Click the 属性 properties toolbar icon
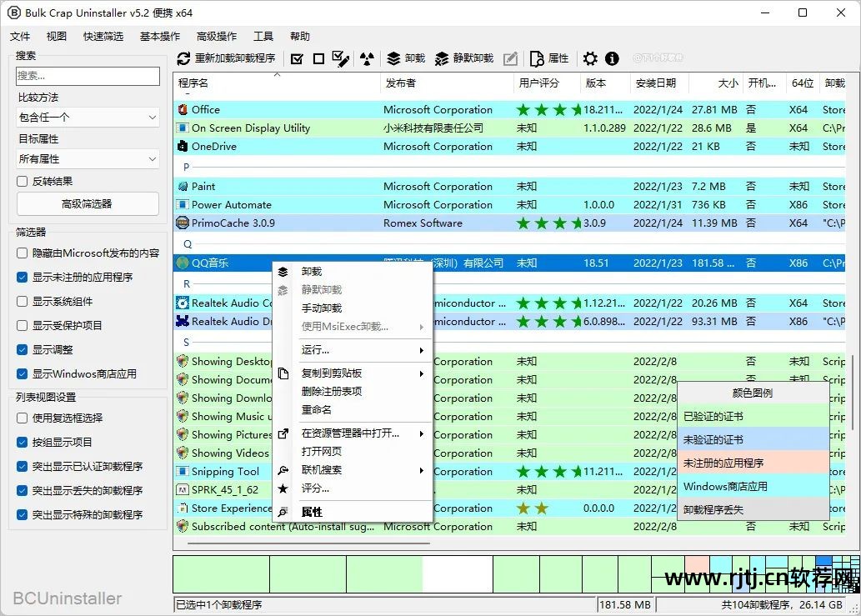This screenshot has width=861, height=616. point(549,58)
